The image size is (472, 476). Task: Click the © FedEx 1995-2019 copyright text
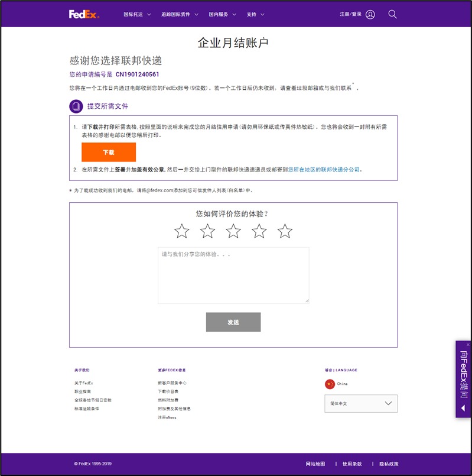(x=93, y=464)
